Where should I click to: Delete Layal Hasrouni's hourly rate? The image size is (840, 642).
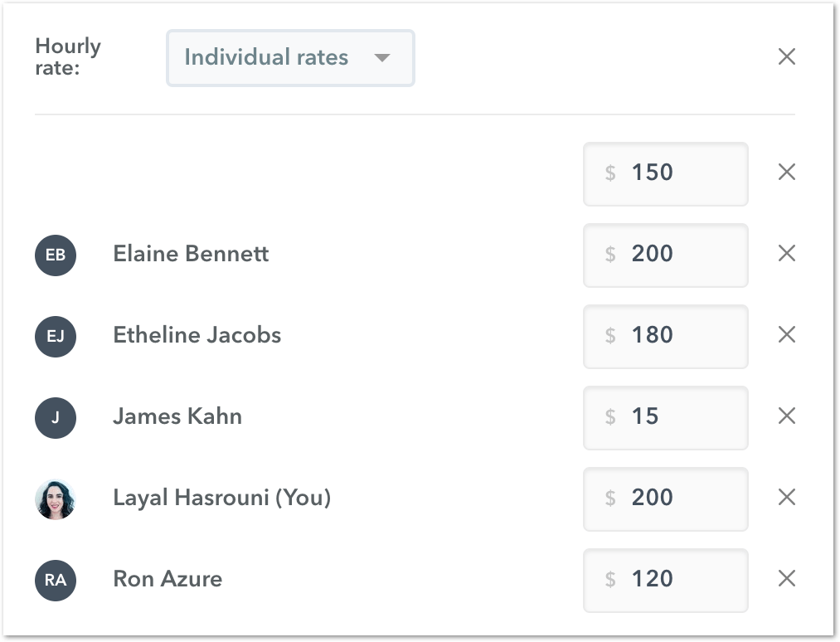(786, 498)
